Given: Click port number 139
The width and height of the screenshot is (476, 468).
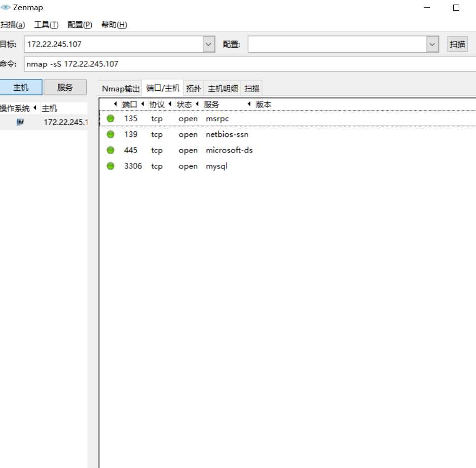Looking at the screenshot, I should [131, 134].
